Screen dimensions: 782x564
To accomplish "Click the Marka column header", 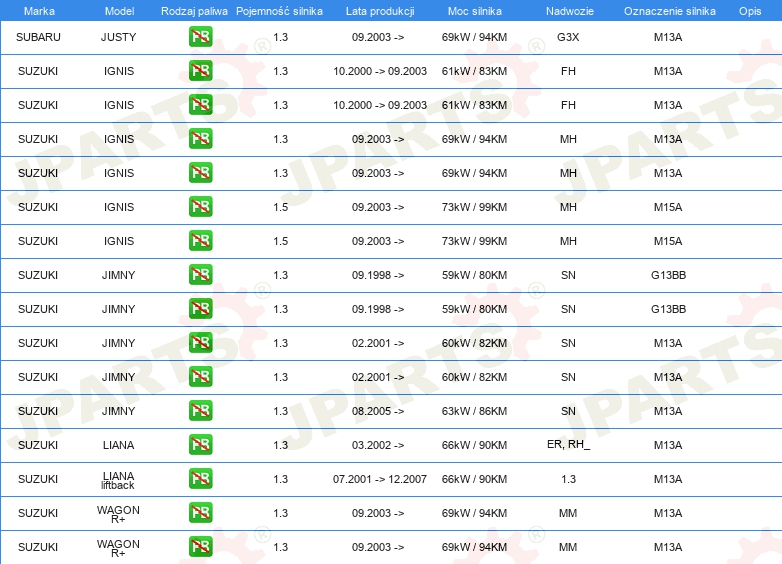I will [39, 11].
